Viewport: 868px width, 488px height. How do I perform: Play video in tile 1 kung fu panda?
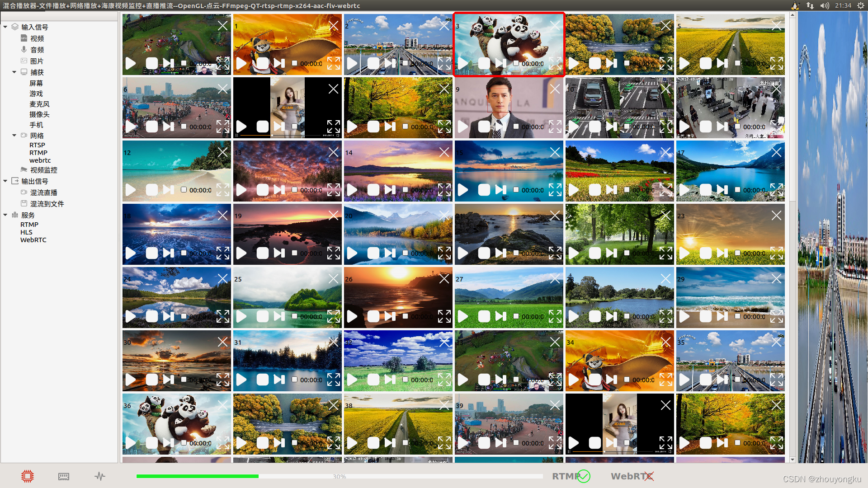[241, 63]
